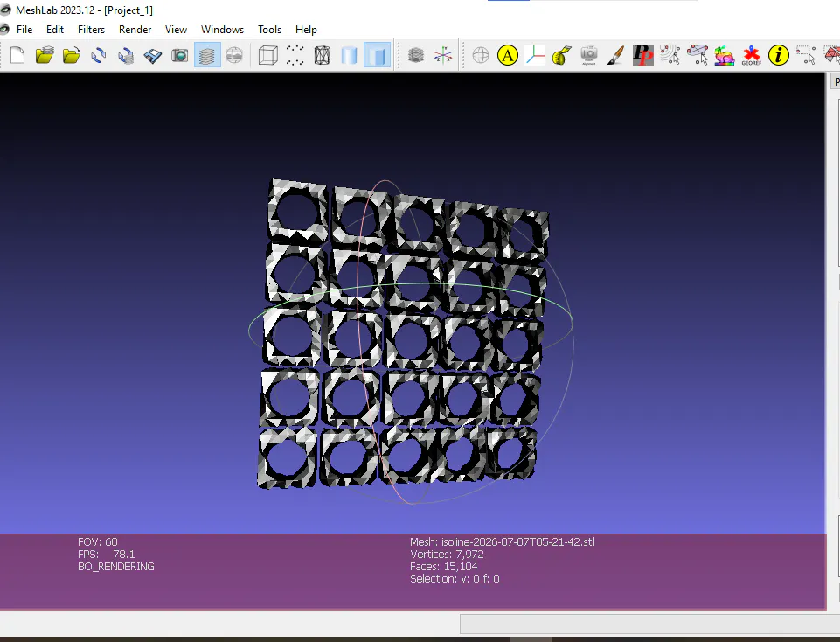840x642 pixels.
Task: Click the Export Mesh floppy disk icon
Action: coord(153,55)
